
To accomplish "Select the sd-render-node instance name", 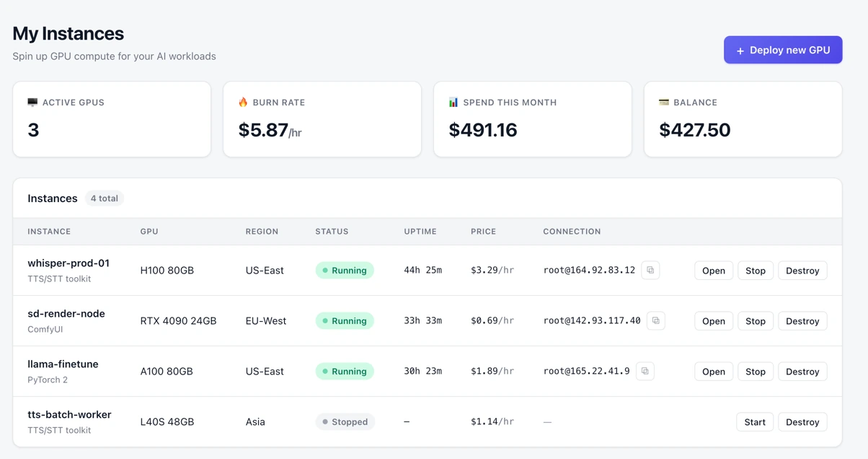I will (x=66, y=314).
